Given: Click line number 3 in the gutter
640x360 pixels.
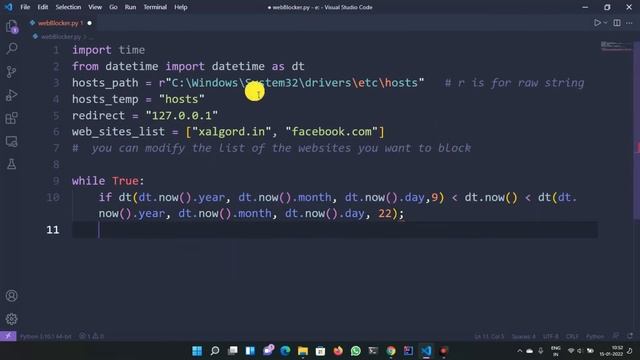Looking at the screenshot, I should coord(56,83).
